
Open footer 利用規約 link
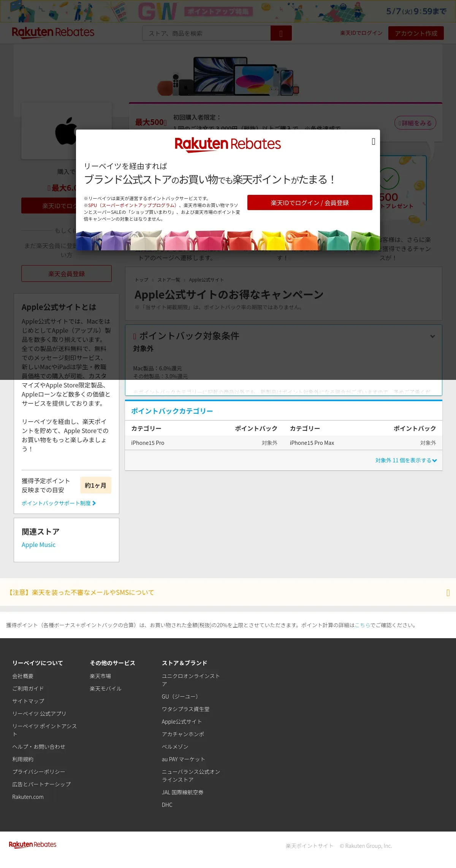[x=23, y=759]
